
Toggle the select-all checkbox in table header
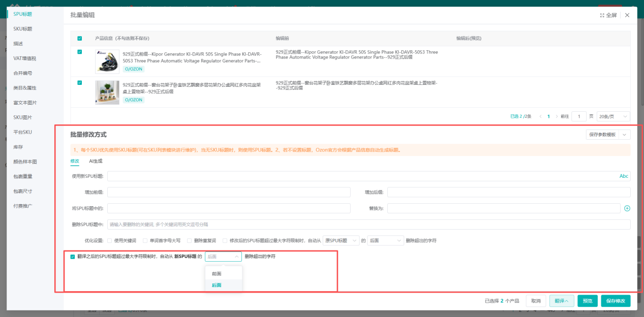tap(80, 39)
